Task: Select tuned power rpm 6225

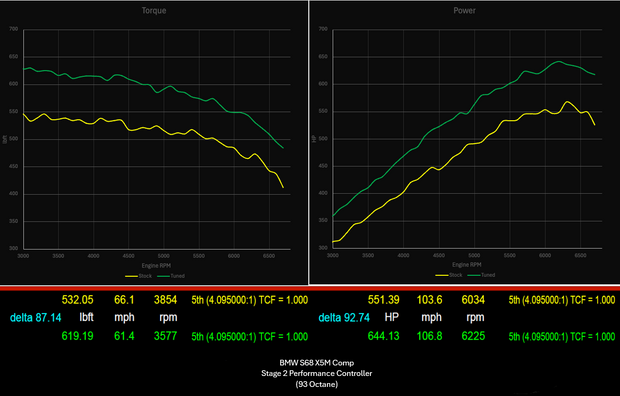Action: [x=473, y=336]
